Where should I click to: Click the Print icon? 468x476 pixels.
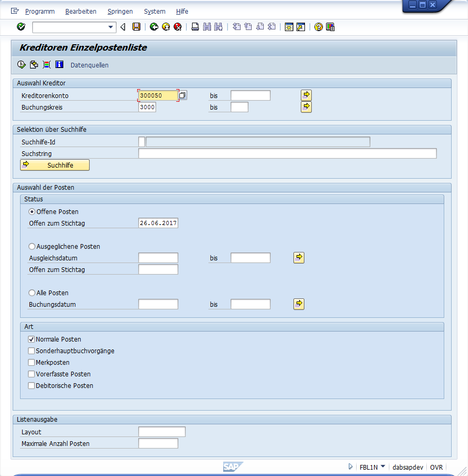195,27
